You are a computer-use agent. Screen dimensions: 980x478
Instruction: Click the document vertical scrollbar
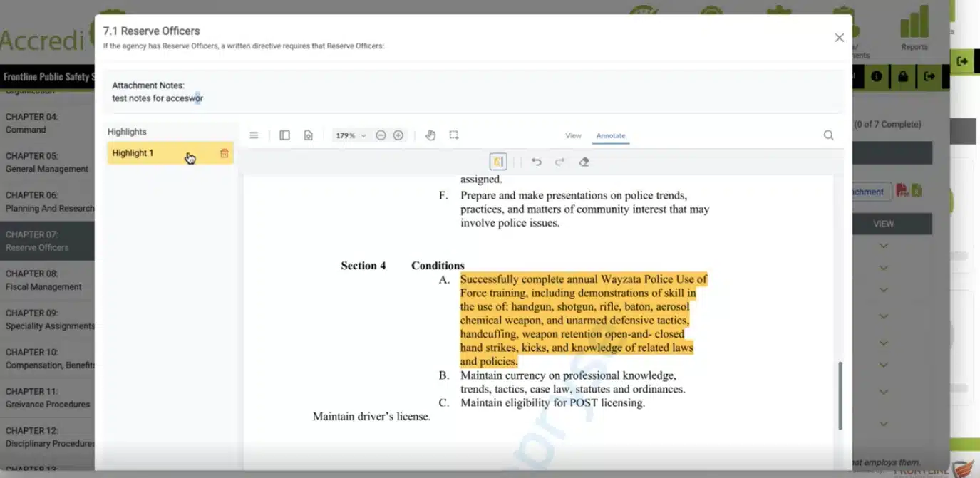pyautogui.click(x=840, y=395)
